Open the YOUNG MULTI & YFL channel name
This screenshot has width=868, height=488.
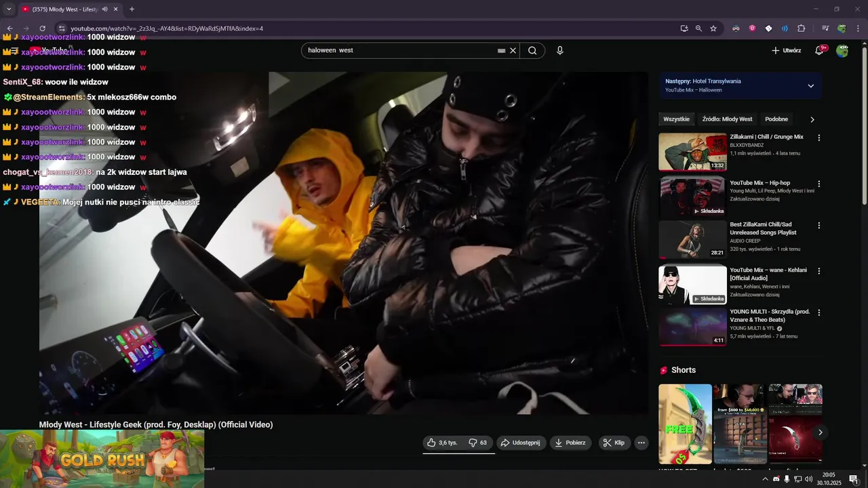coord(752,328)
